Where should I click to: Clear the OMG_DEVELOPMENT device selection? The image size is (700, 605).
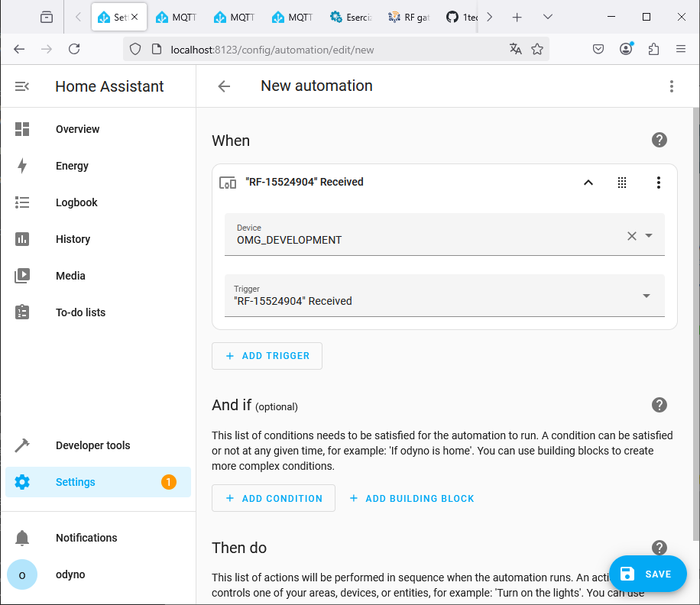point(631,236)
